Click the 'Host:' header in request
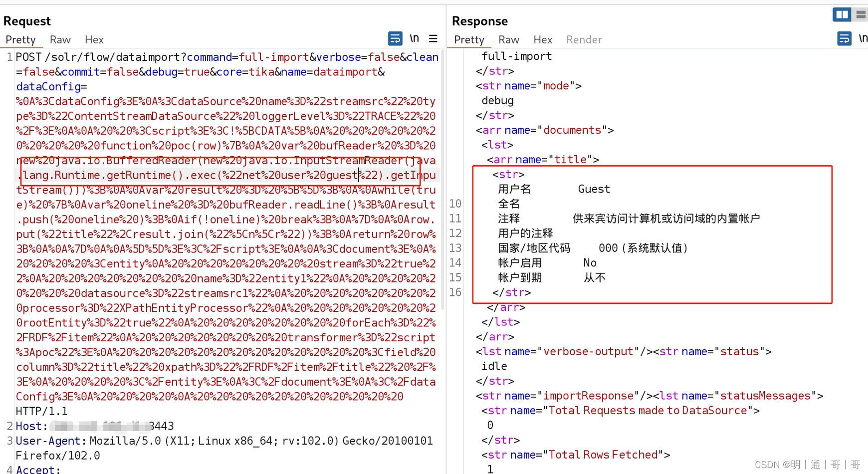868x474 pixels. (31, 426)
